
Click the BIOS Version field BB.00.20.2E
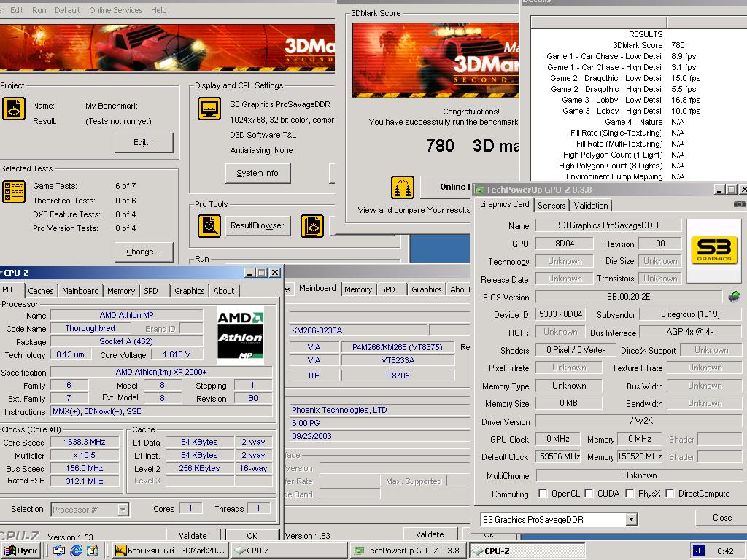(x=629, y=297)
